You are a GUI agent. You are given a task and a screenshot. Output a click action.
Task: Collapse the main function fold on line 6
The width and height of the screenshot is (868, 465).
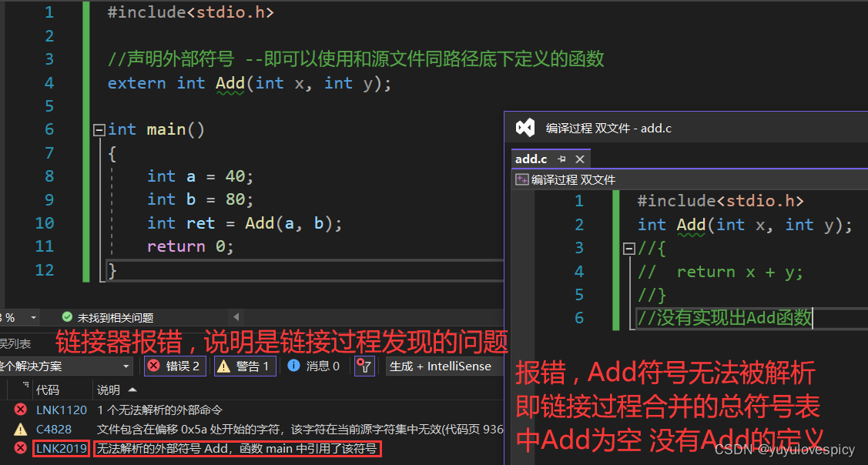[99, 129]
